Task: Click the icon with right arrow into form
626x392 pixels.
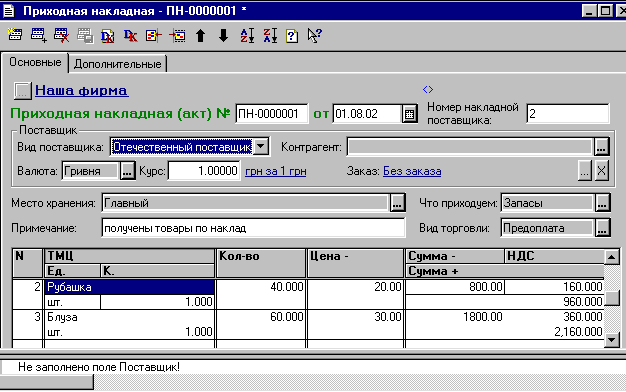Action: [177, 36]
